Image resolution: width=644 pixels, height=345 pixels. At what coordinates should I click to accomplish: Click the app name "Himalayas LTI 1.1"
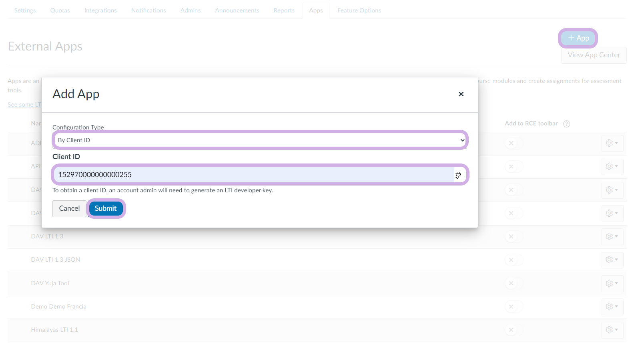(54, 330)
